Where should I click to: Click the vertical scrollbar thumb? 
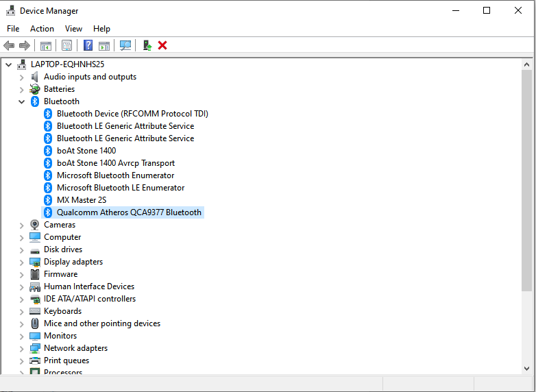[x=526, y=180]
